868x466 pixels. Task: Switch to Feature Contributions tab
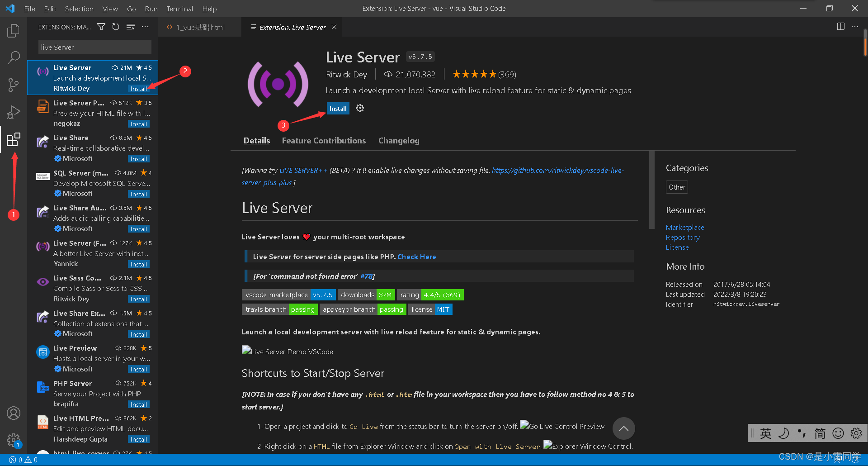(x=324, y=141)
